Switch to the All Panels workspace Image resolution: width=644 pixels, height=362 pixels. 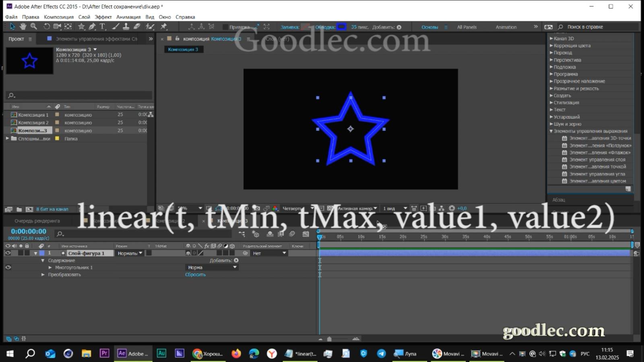pos(467,27)
